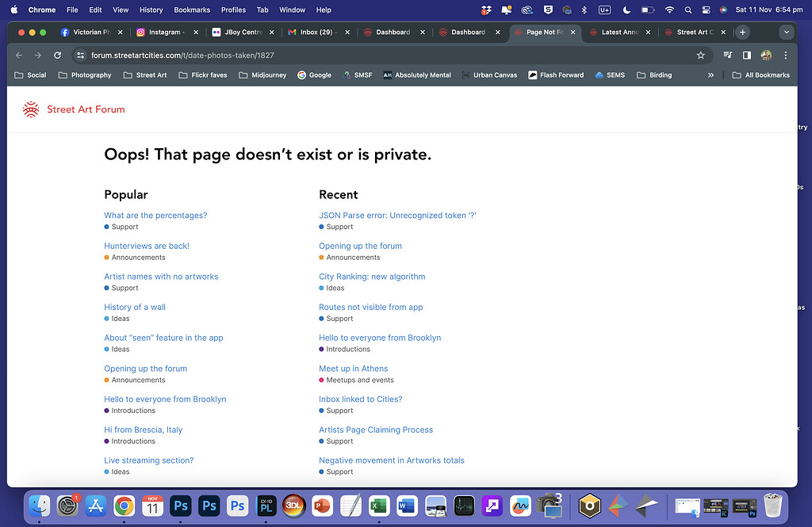
Task: Open the Bookmarks menu in menu bar
Action: tap(190, 10)
